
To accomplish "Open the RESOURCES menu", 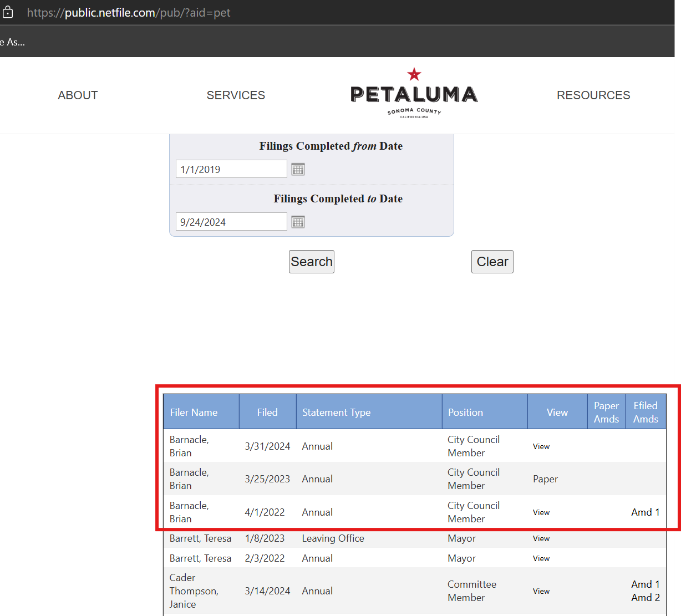I will point(593,95).
